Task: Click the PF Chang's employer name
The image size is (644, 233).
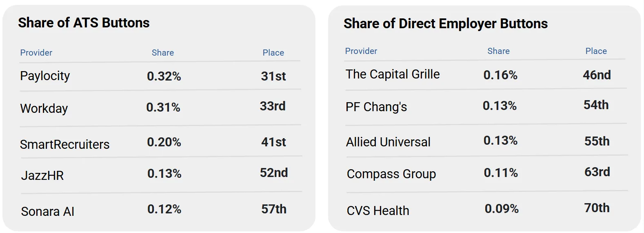Action: [376, 107]
